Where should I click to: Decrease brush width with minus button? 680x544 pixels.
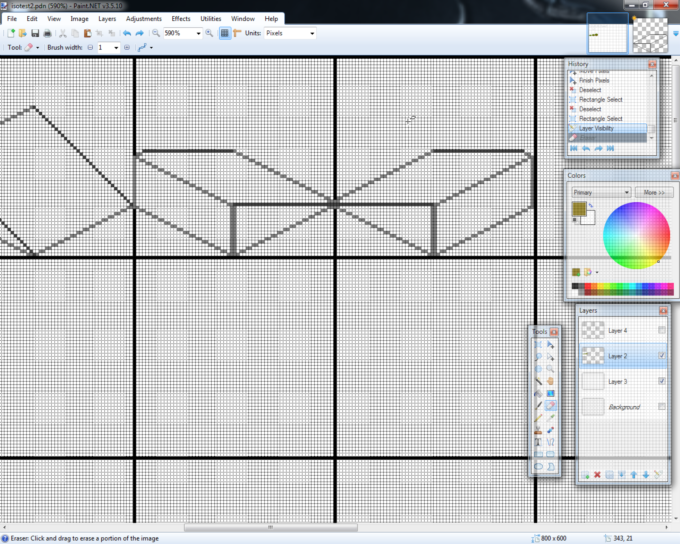[90, 47]
